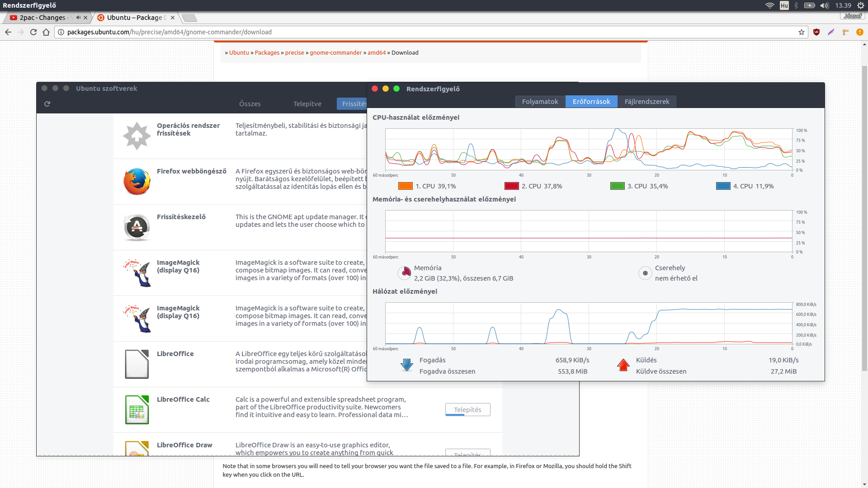The height and width of the screenshot is (488, 868).
Task: Change the 3. CPU green color swatch
Action: (x=618, y=186)
